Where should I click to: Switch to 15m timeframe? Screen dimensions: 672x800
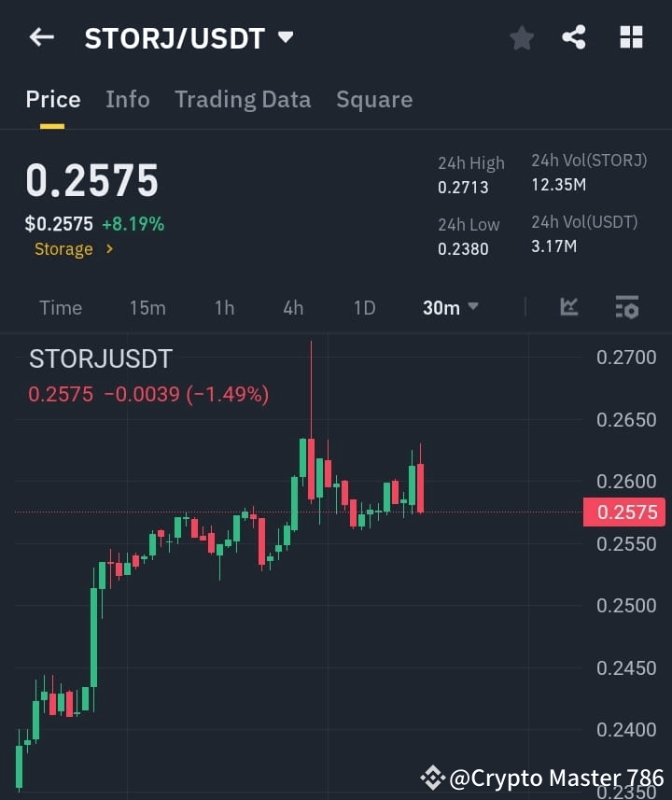point(147,307)
